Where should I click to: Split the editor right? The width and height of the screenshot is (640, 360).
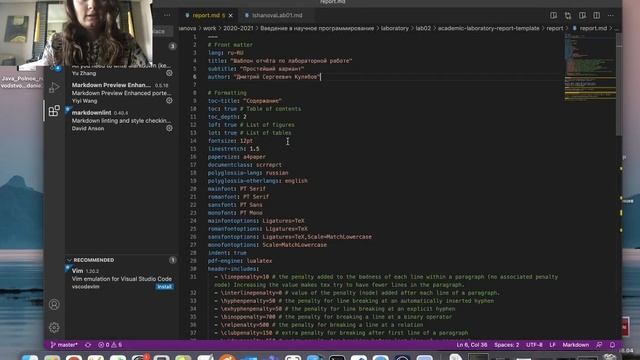pyautogui.click(x=596, y=16)
